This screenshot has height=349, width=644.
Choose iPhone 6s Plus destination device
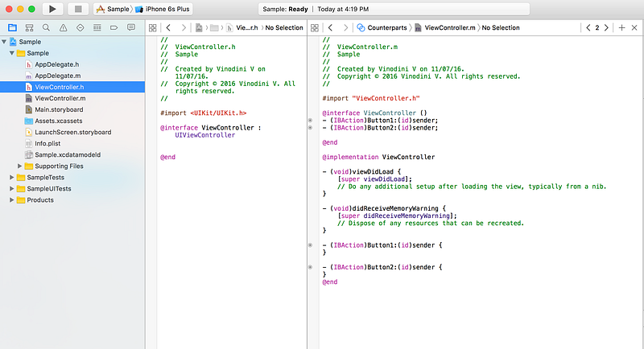pyautogui.click(x=163, y=9)
